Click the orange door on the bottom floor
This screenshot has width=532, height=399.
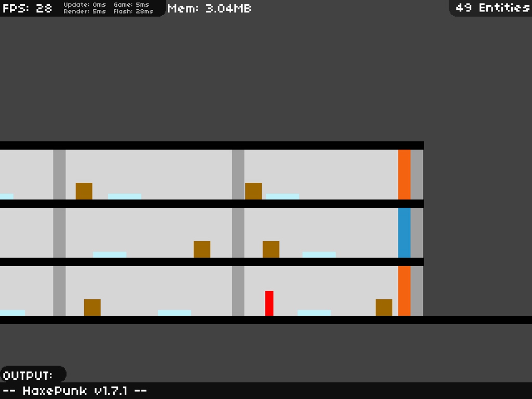click(x=404, y=291)
